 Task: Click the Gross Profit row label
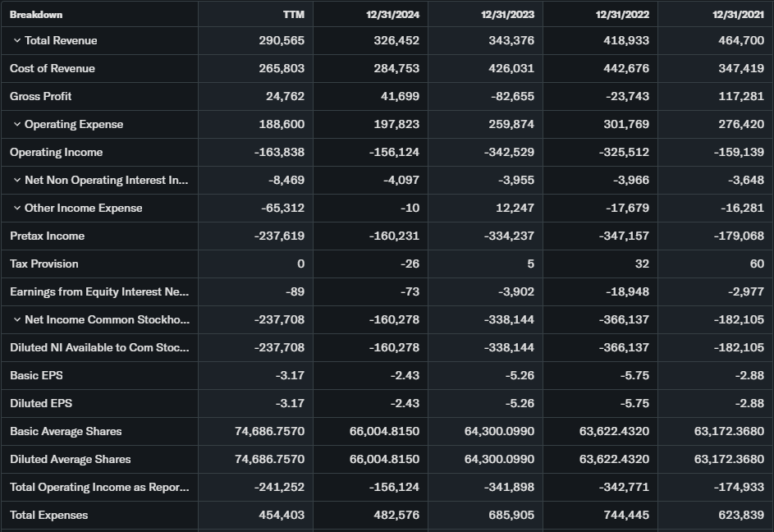pyautogui.click(x=41, y=97)
